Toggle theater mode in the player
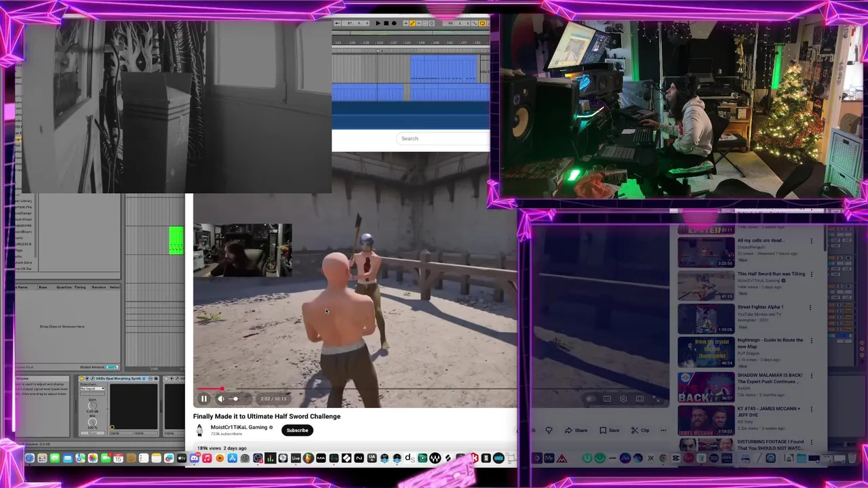This screenshot has width=868, height=488. click(x=639, y=399)
